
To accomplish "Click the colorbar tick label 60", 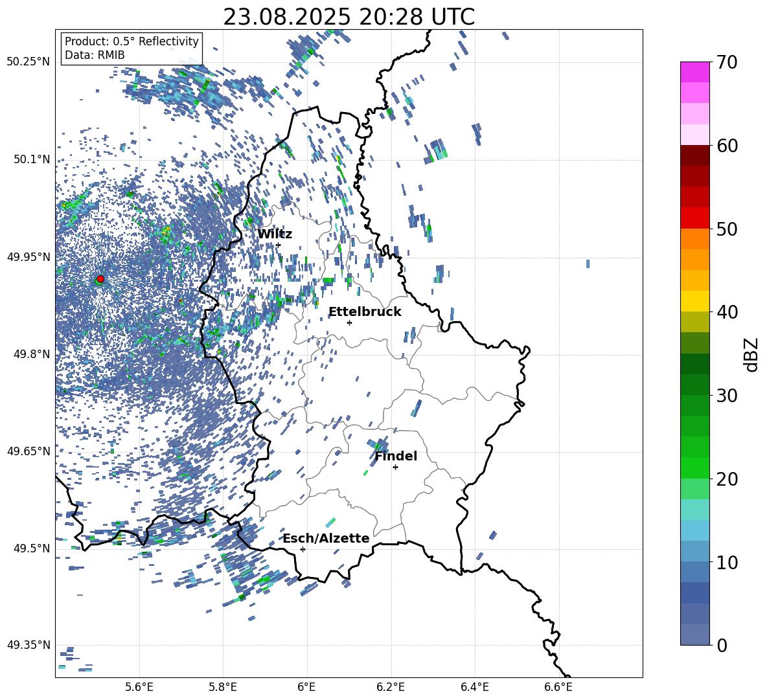I will coord(727,146).
